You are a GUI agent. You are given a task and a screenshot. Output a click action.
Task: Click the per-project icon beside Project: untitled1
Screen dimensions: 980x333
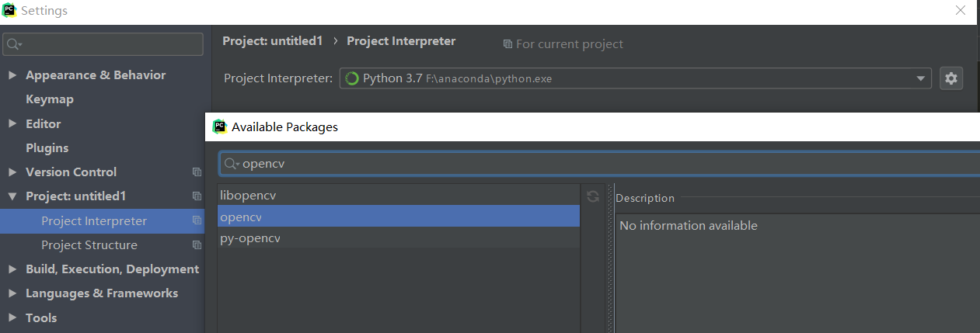pyautogui.click(x=197, y=196)
